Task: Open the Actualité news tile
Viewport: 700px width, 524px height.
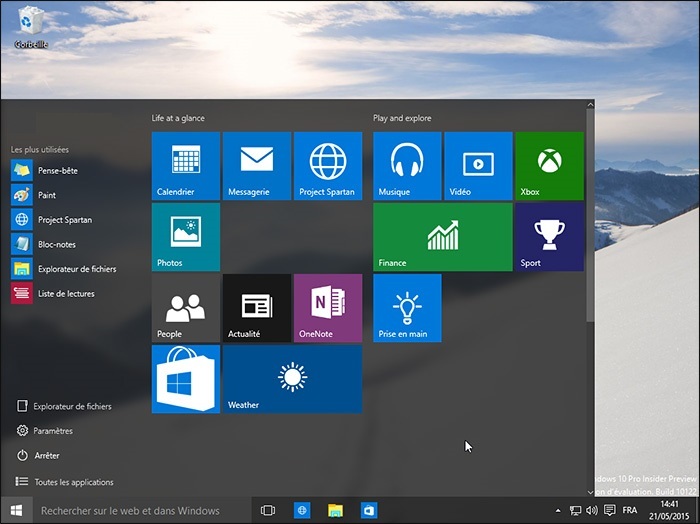Action: [257, 308]
